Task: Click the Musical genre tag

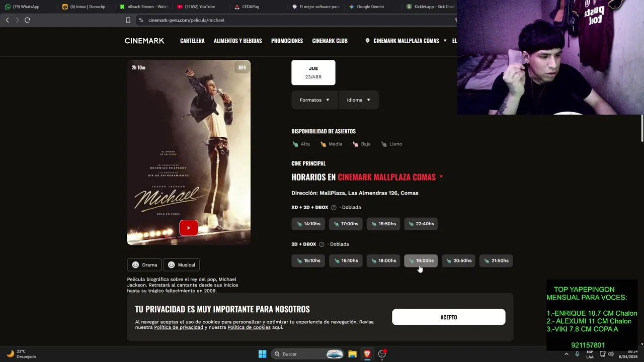Action: [181, 265]
